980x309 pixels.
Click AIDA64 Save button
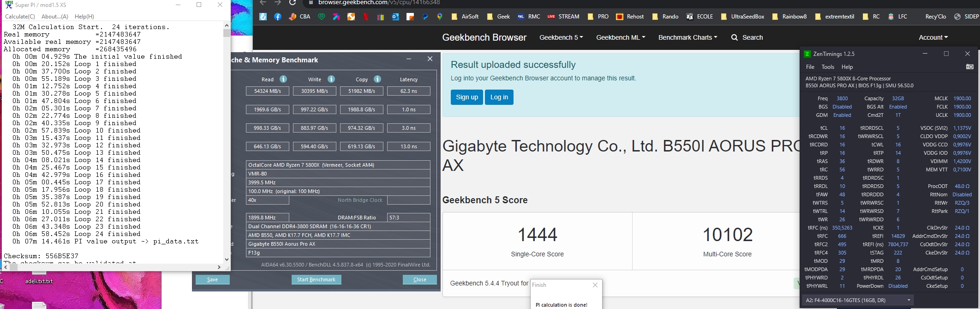[212, 279]
